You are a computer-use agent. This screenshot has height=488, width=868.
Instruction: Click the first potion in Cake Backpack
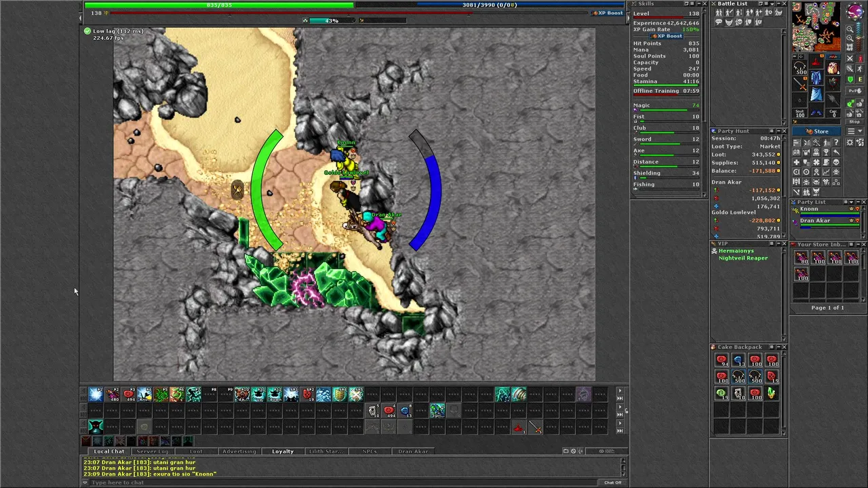click(722, 361)
